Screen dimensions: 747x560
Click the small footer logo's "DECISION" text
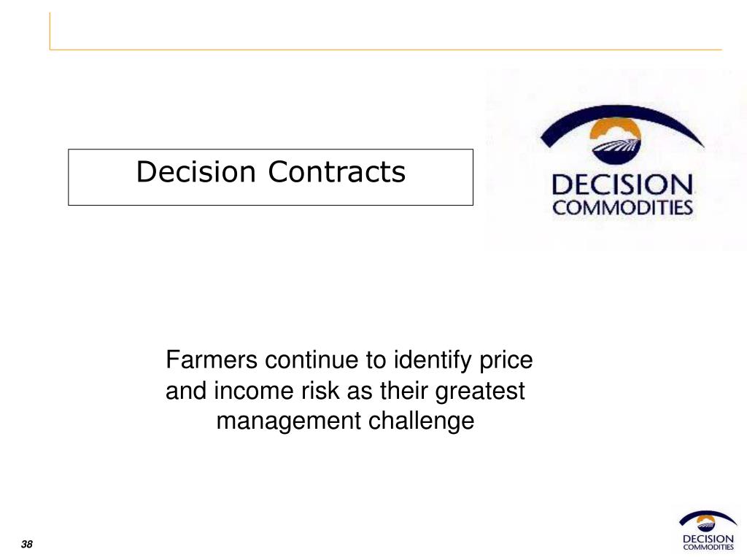click(x=708, y=539)
